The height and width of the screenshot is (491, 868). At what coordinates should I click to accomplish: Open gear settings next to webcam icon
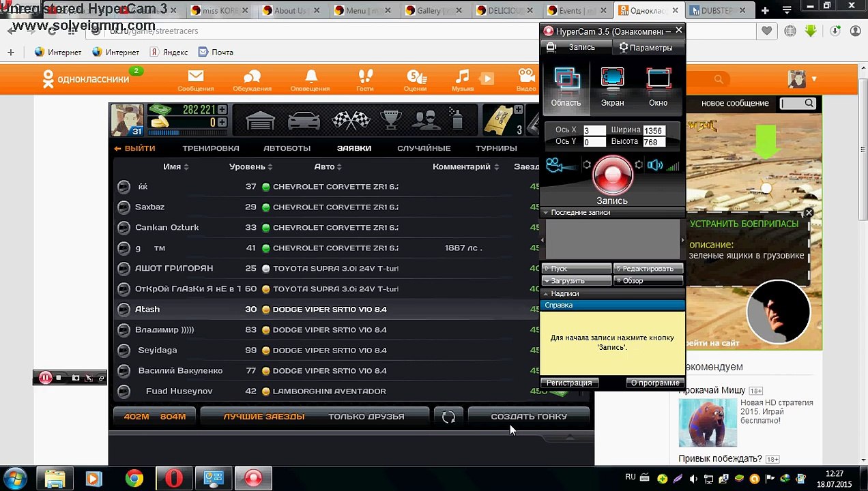[x=586, y=165]
